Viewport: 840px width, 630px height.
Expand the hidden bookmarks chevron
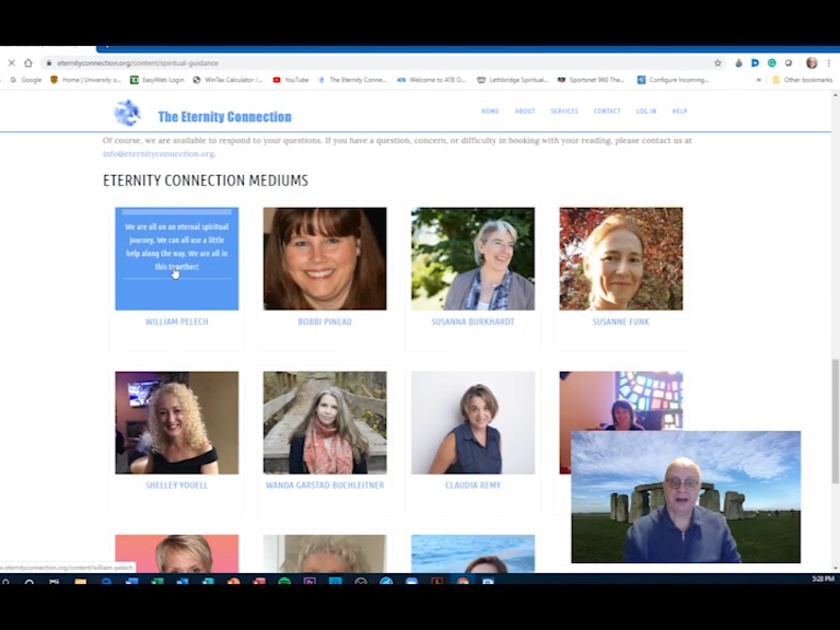758,80
